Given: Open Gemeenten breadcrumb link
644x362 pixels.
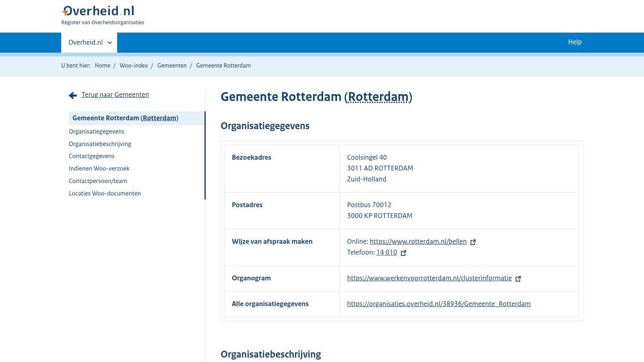Looking at the screenshot, I should (x=172, y=66).
